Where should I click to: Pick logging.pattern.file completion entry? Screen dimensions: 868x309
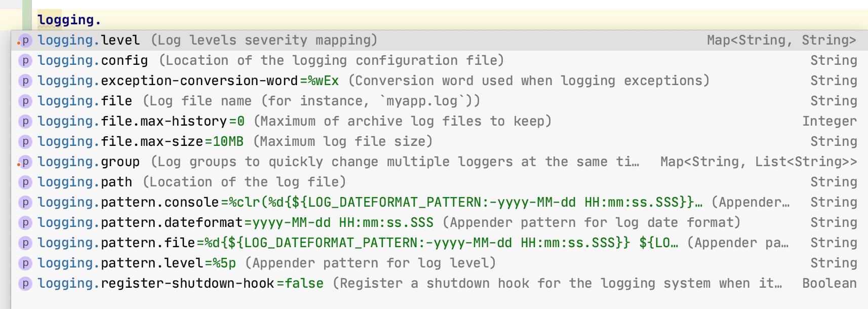[x=439, y=243]
